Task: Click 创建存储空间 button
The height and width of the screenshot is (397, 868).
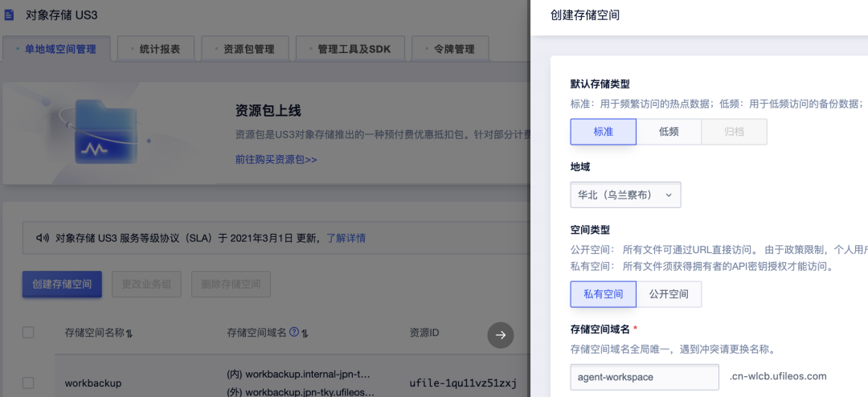Action: pyautogui.click(x=62, y=284)
